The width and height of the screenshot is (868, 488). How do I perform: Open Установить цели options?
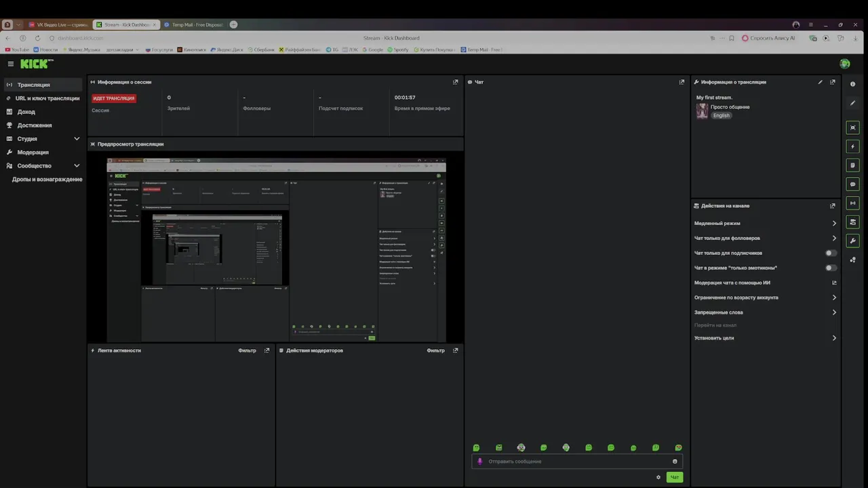point(765,338)
